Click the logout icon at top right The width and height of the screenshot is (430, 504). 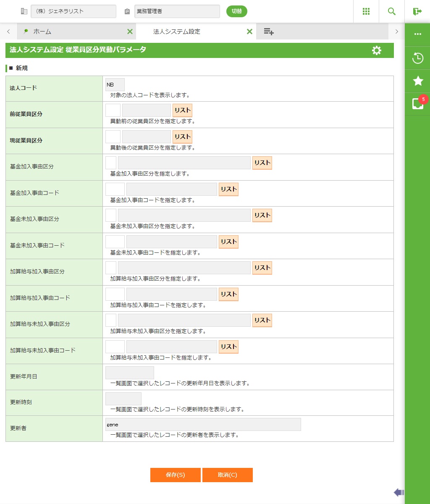(417, 11)
